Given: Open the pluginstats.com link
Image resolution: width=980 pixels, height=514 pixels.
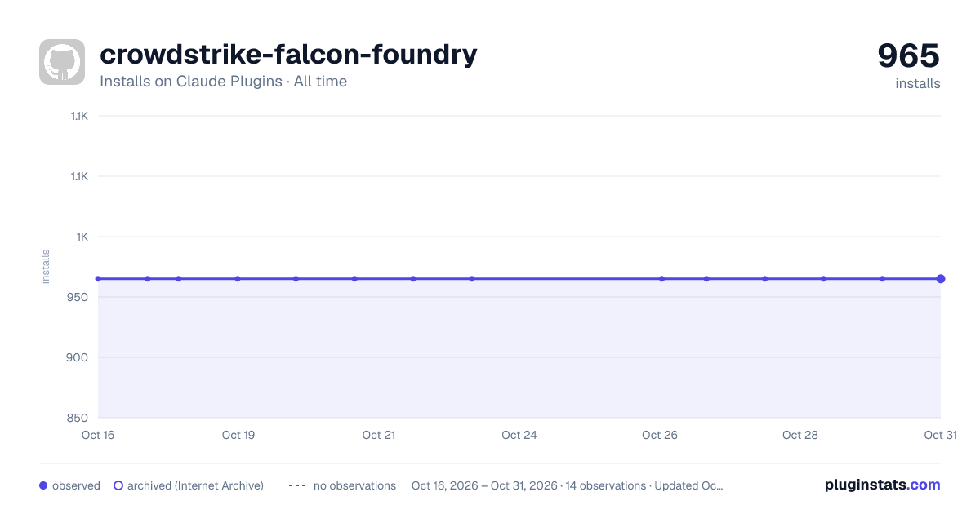Looking at the screenshot, I should (883, 485).
